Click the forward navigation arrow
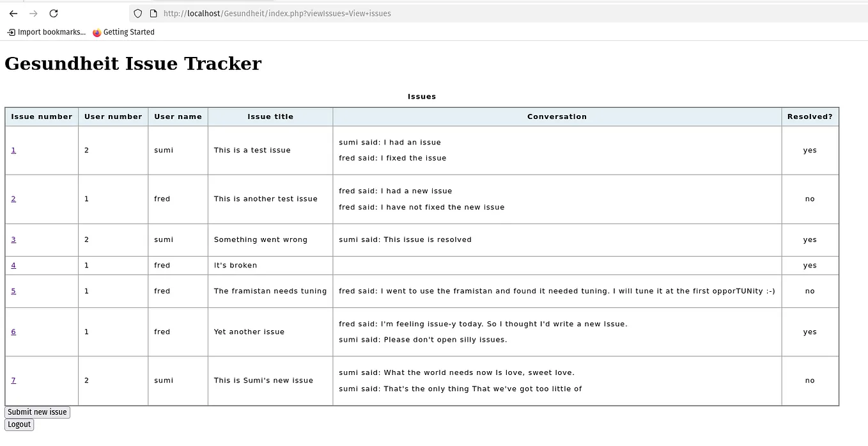 (33, 13)
